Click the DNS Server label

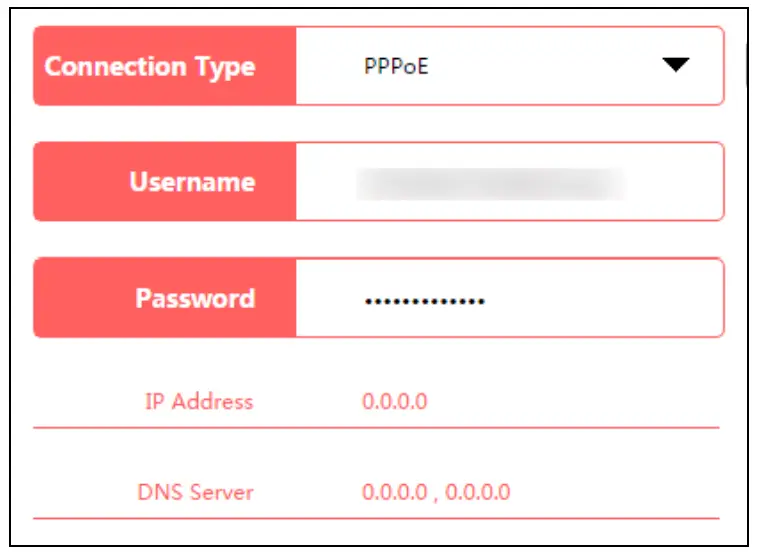(195, 493)
